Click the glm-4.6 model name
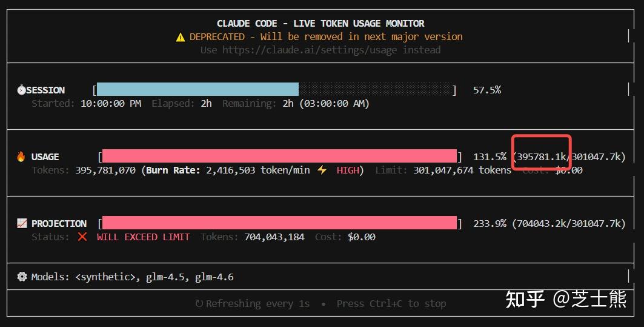 (x=214, y=277)
